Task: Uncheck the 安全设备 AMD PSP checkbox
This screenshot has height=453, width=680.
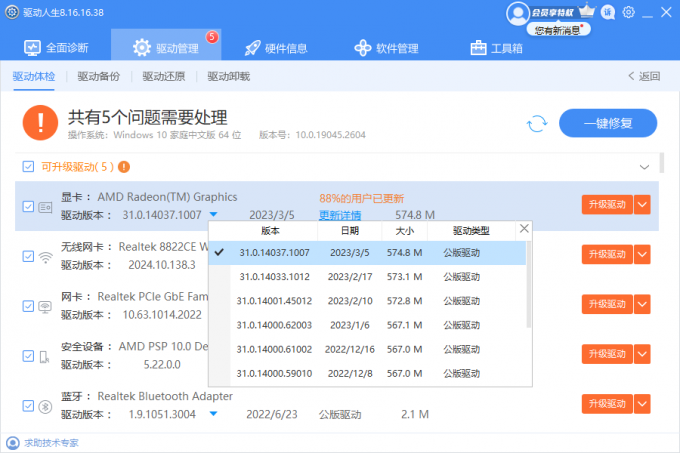Action: pyautogui.click(x=28, y=356)
